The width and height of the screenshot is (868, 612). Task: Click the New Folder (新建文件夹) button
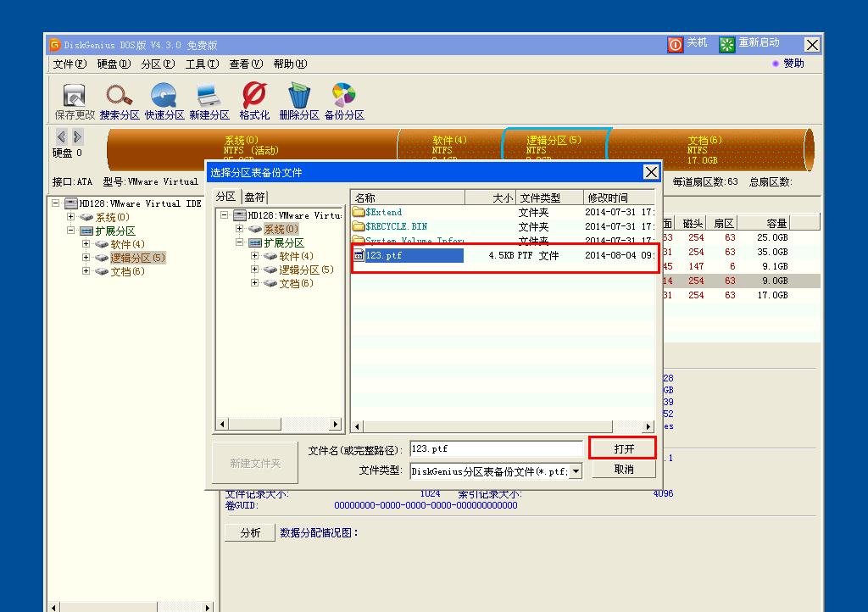pos(255,463)
